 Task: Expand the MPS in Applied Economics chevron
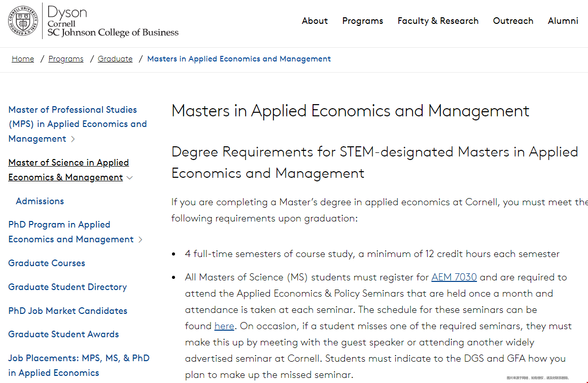point(73,139)
